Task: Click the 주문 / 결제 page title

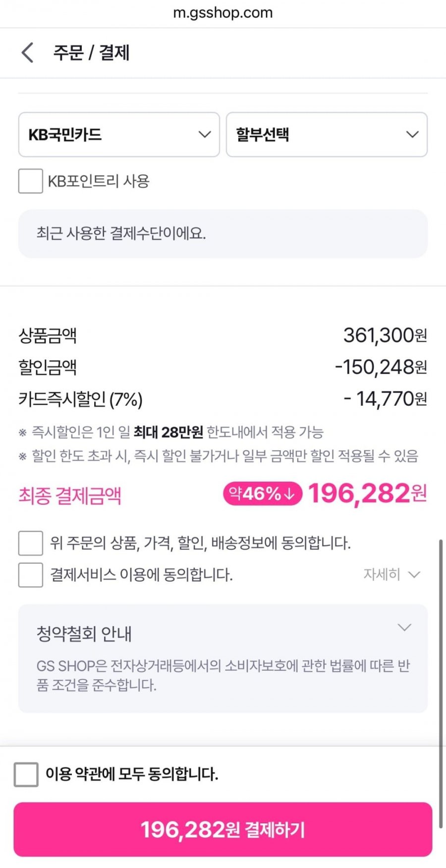Action: (92, 53)
